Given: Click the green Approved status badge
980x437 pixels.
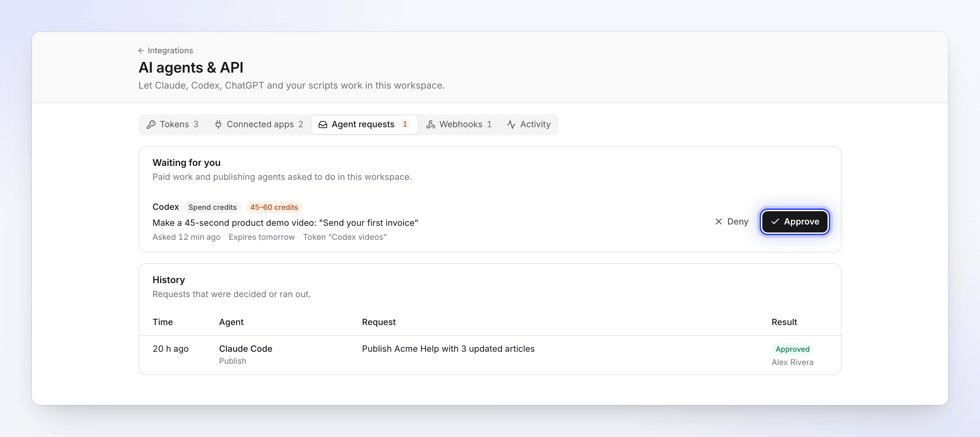Looking at the screenshot, I should pos(792,349).
